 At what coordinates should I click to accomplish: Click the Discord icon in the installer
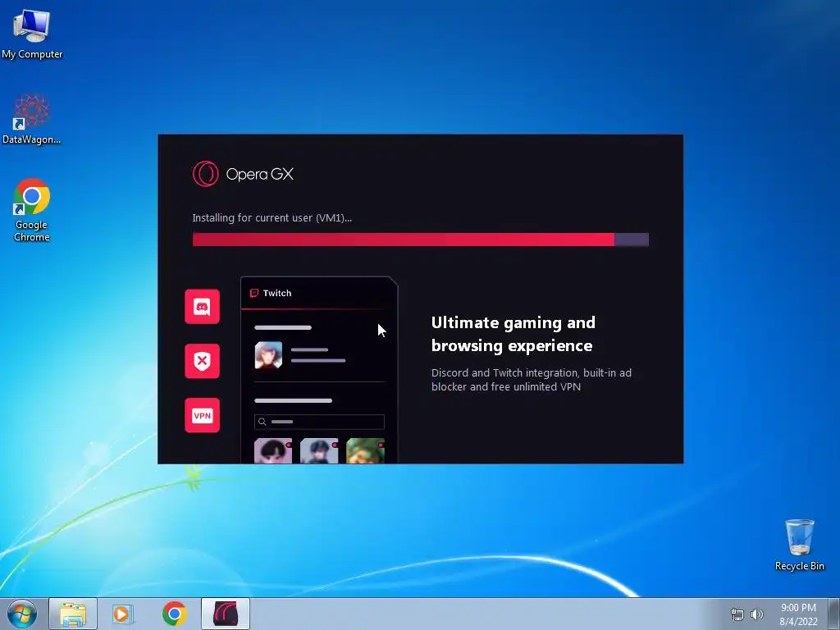[202, 307]
